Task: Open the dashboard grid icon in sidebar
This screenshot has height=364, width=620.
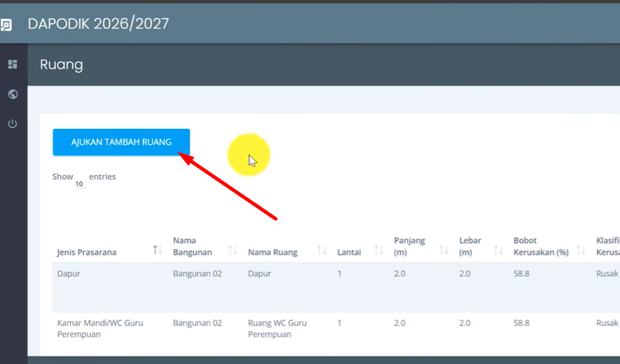Action: (x=13, y=64)
